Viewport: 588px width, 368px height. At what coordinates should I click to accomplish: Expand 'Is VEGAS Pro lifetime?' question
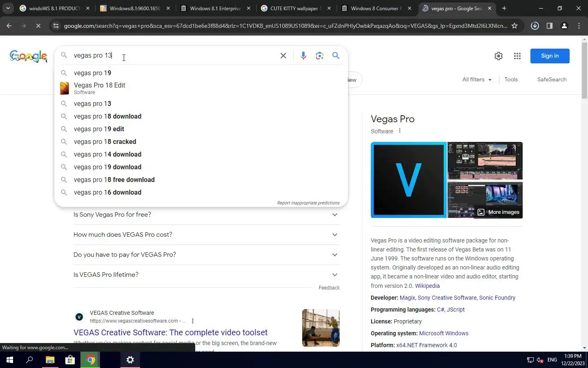point(206,275)
